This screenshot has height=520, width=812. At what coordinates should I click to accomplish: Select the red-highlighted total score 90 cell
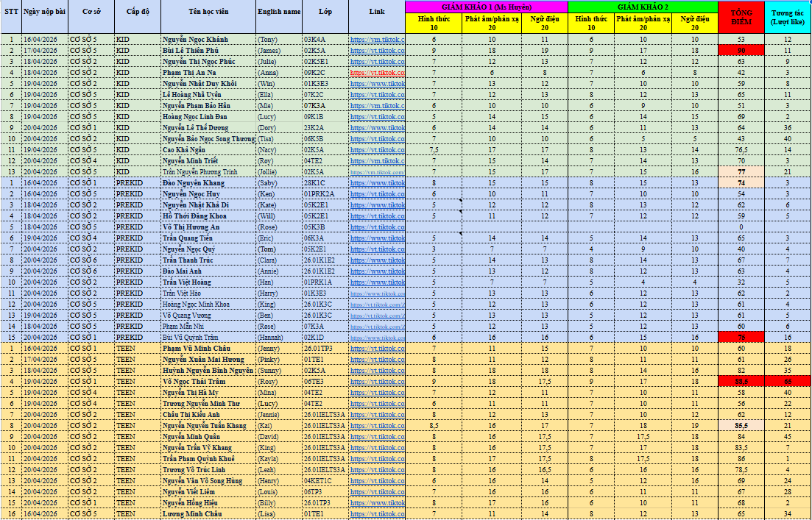point(741,51)
